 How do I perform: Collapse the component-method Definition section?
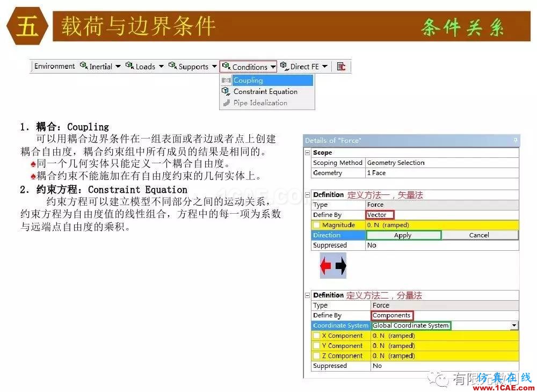click(x=308, y=295)
